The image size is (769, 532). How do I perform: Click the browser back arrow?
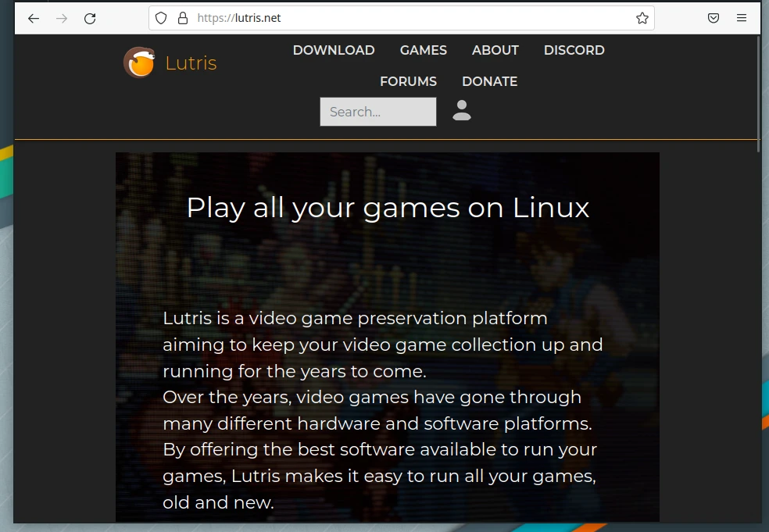coord(34,19)
